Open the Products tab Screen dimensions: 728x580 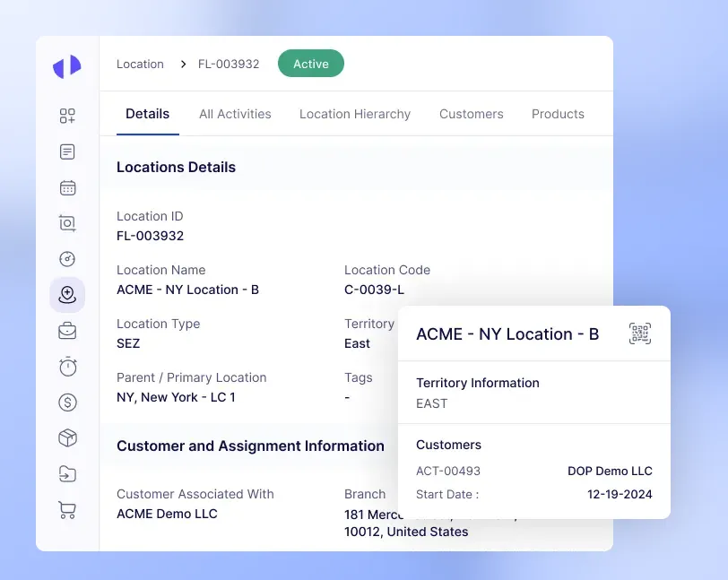pos(558,114)
